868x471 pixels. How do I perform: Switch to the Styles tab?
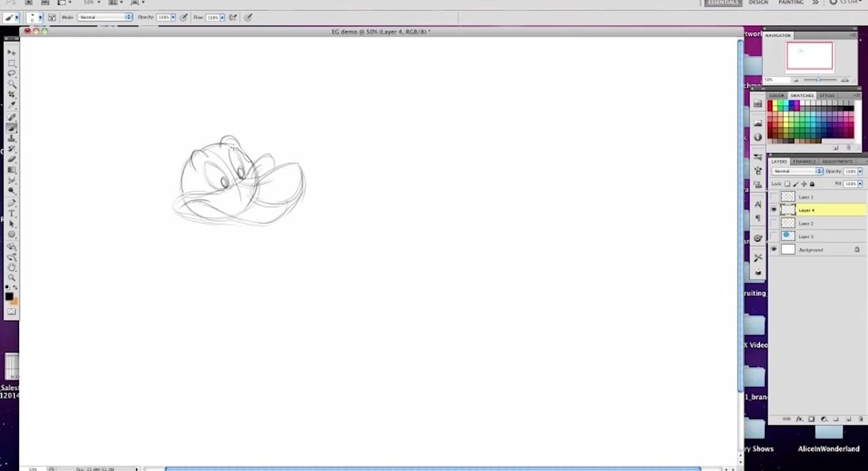pos(827,96)
